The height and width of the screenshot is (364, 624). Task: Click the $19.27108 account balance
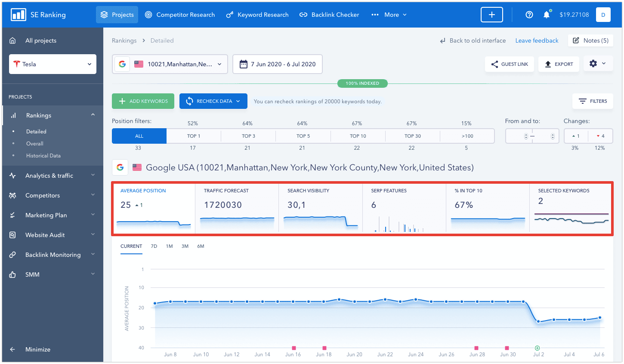click(574, 15)
